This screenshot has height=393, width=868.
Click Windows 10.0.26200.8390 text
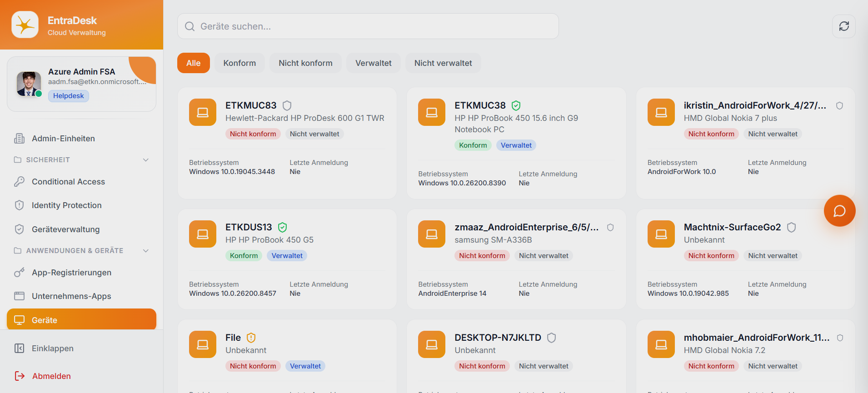pos(462,183)
